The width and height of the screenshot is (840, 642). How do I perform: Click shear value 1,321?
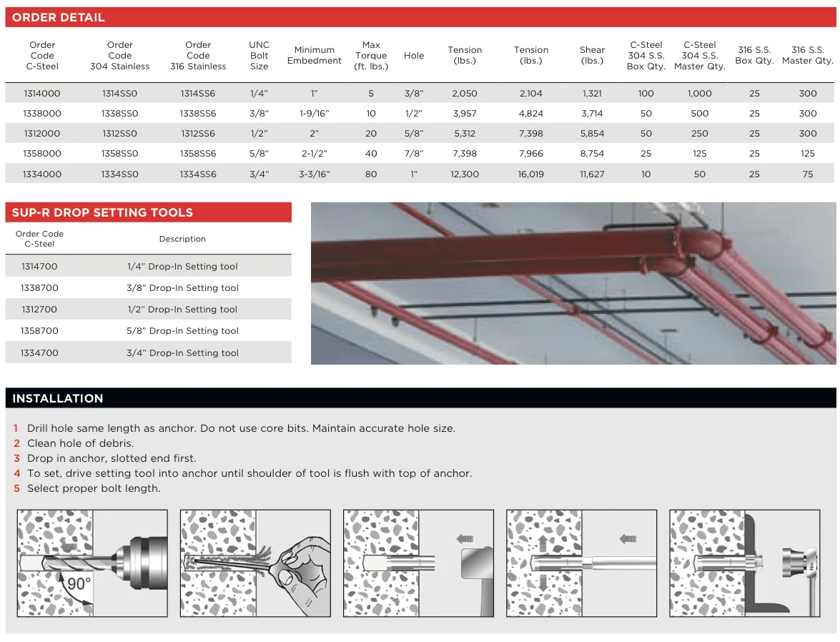point(593,93)
